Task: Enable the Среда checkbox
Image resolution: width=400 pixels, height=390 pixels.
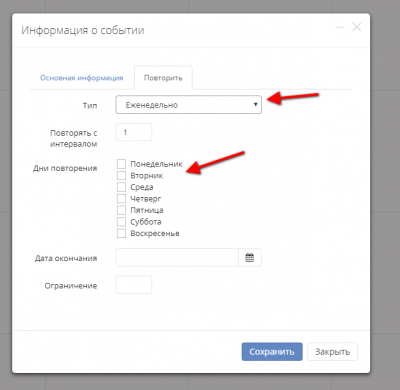Action: (x=121, y=187)
